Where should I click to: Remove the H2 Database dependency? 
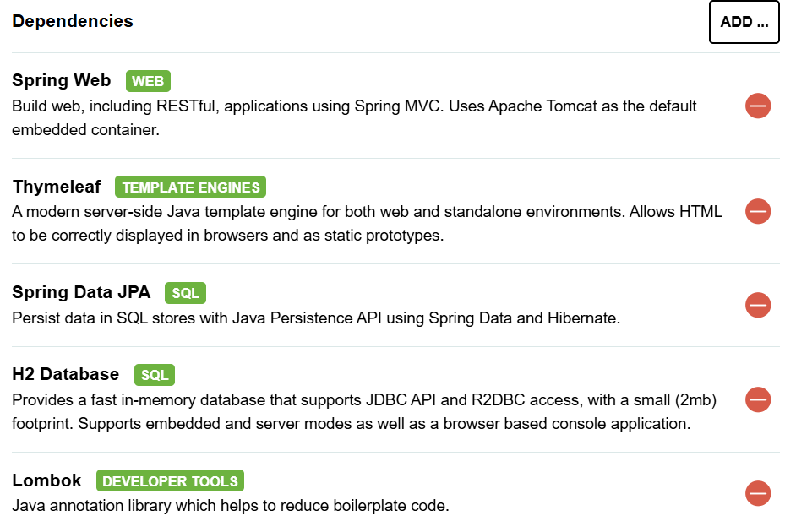tap(757, 399)
